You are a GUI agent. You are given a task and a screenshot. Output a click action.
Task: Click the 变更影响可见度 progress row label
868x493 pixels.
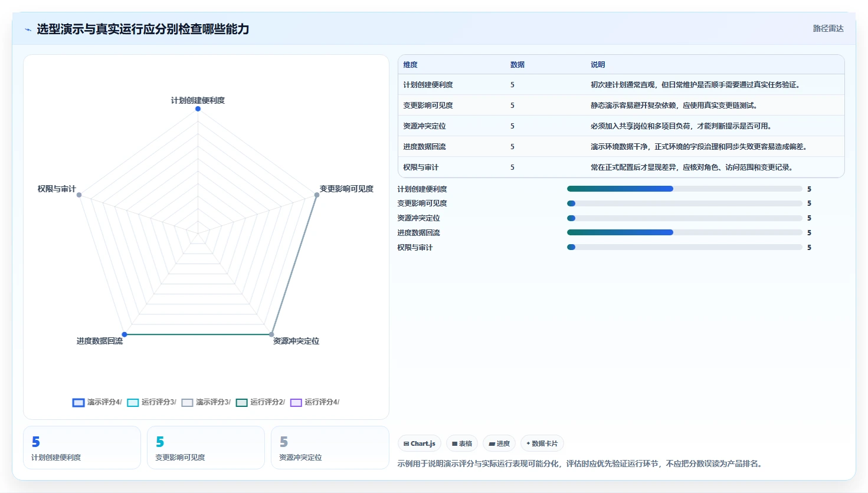[x=422, y=203]
